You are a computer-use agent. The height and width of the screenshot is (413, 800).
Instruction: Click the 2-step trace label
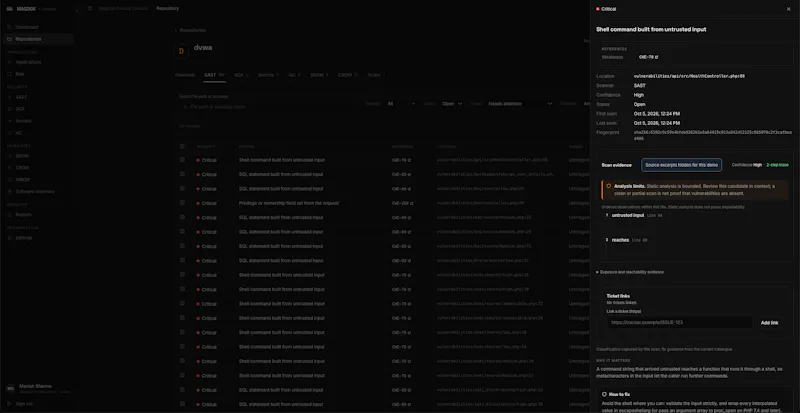pyautogui.click(x=777, y=165)
